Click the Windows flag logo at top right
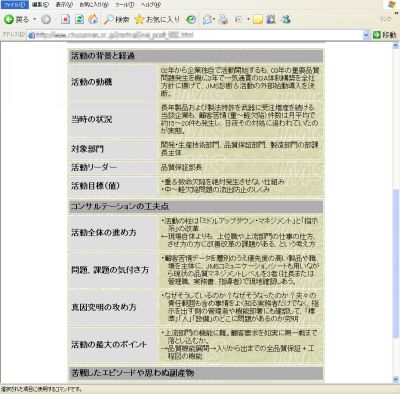This screenshot has width=400, height=394. (x=392, y=4)
